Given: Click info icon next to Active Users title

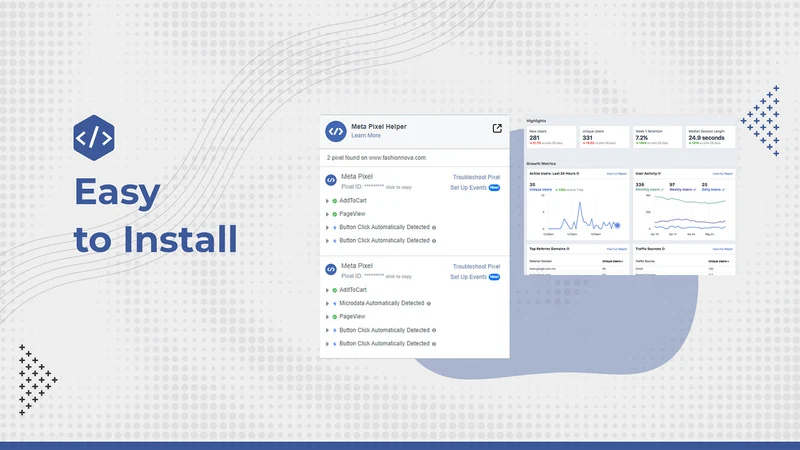Looking at the screenshot, I should coord(578,173).
